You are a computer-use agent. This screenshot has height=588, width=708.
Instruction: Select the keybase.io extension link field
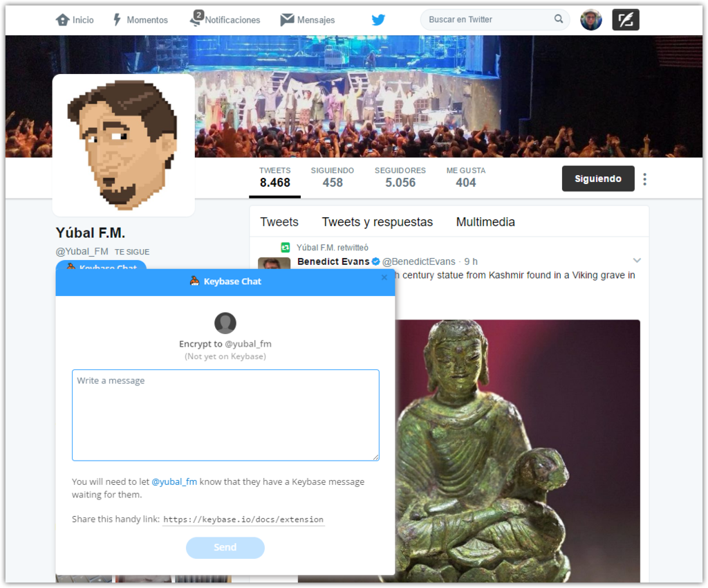pos(243,520)
